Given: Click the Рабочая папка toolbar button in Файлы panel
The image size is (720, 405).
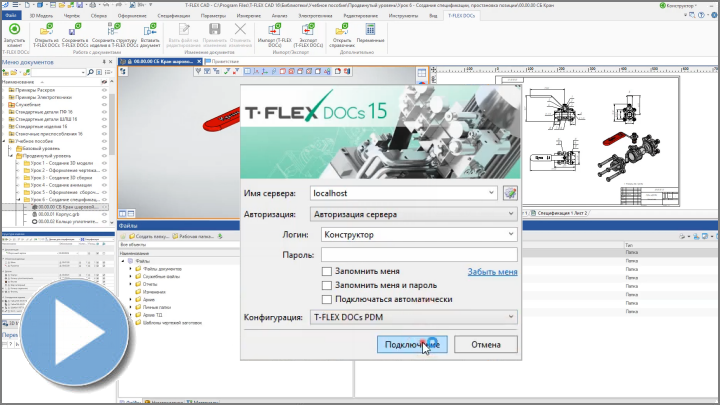Looking at the screenshot, I should [193, 236].
